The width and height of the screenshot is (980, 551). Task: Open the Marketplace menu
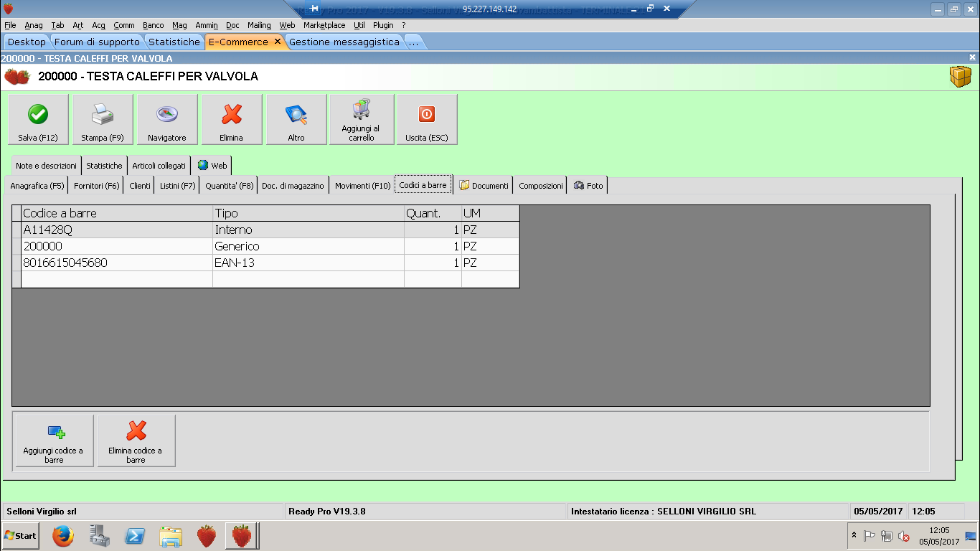[x=324, y=25]
